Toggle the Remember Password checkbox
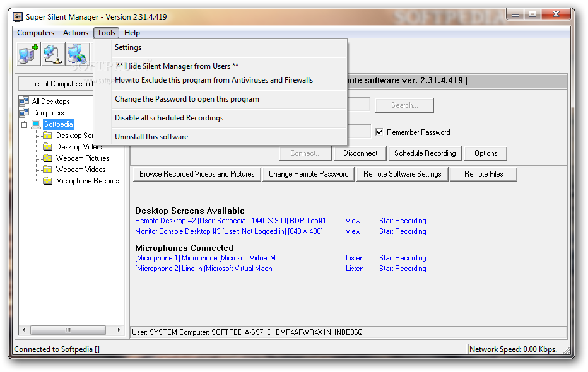Screen dimensions: 588x372 pyautogui.click(x=379, y=132)
